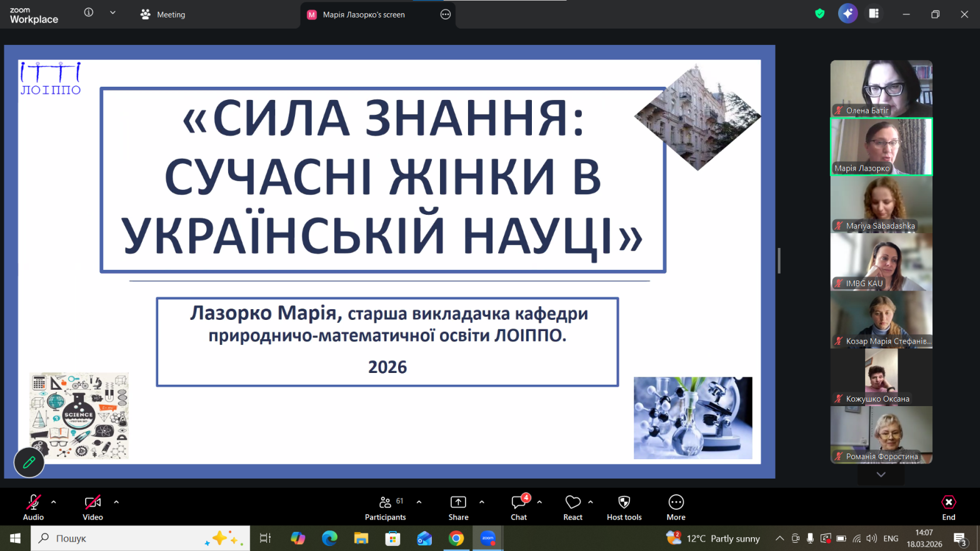Image resolution: width=980 pixels, height=551 pixels.
Task: Click the green encryption shield icon
Action: (x=819, y=14)
